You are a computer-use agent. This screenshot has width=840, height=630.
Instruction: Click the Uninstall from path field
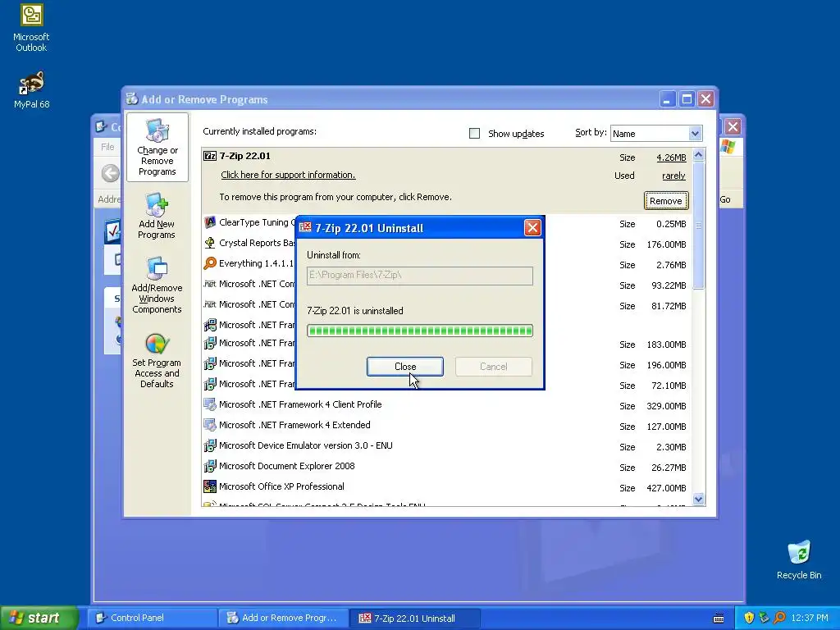click(x=420, y=276)
